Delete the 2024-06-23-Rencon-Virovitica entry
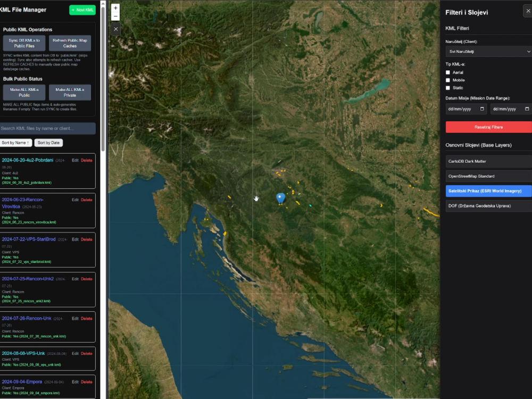 click(x=87, y=200)
